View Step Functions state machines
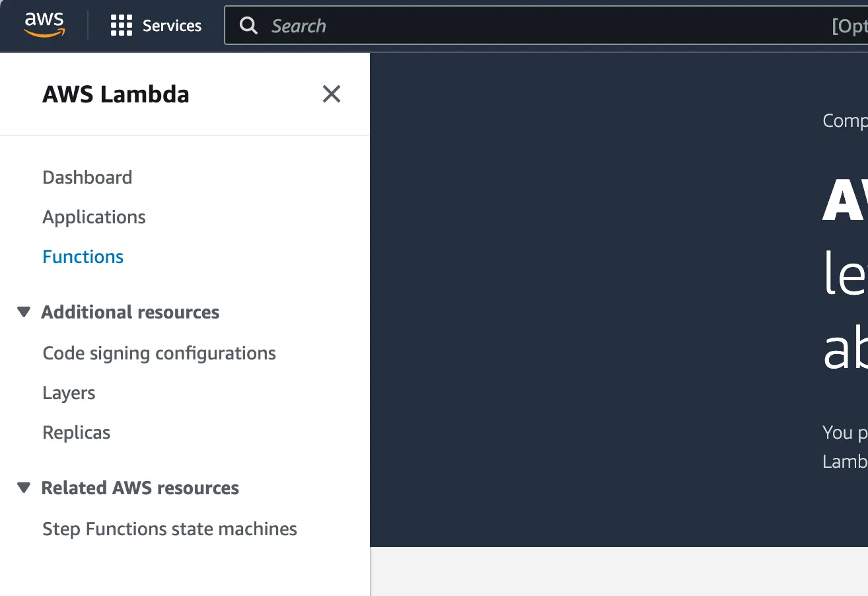 pos(169,529)
